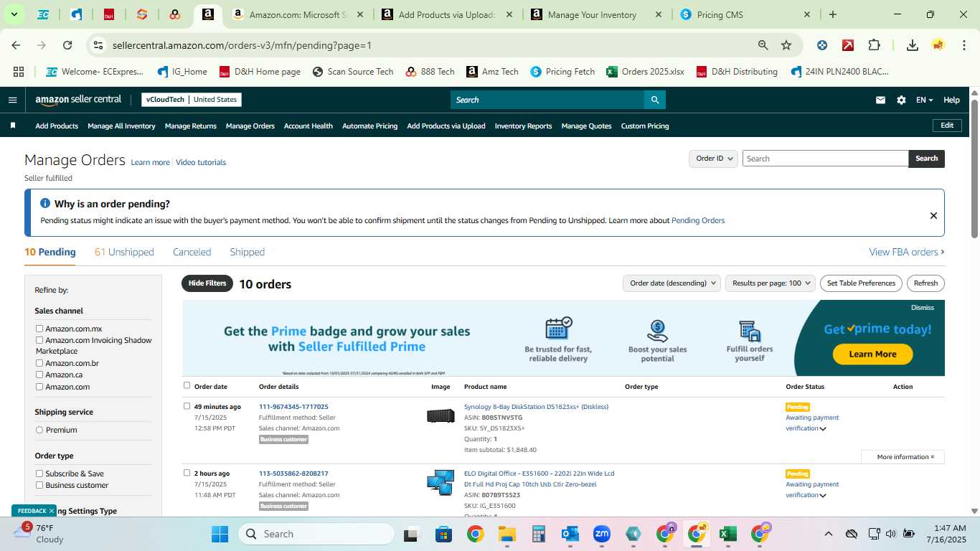Click the ELO monitors product image
Image resolution: width=980 pixels, height=551 pixels.
440,483
